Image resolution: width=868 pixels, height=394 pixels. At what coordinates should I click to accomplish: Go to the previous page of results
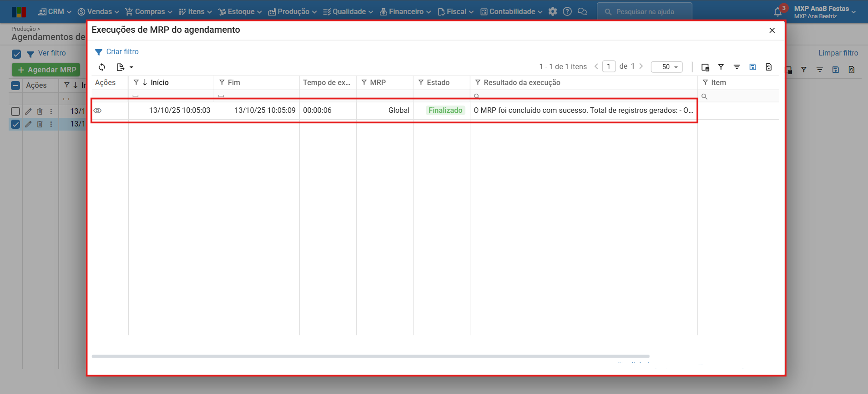[596, 66]
